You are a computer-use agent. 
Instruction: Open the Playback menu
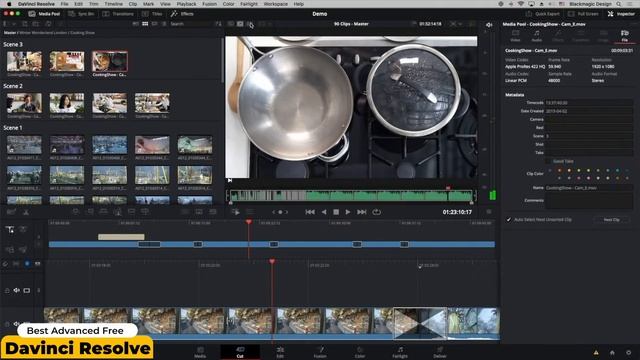pyautogui.click(x=186, y=4)
